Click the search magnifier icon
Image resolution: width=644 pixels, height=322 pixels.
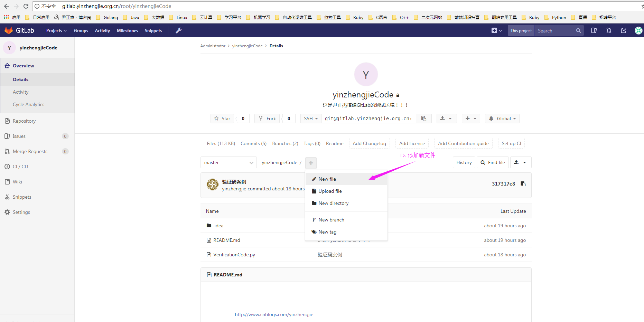578,30
